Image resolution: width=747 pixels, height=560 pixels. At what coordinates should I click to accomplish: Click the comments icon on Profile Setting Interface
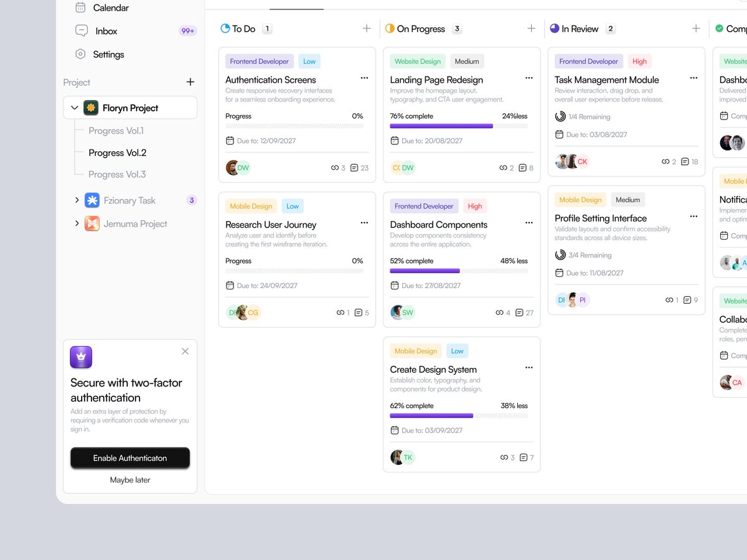tap(687, 300)
